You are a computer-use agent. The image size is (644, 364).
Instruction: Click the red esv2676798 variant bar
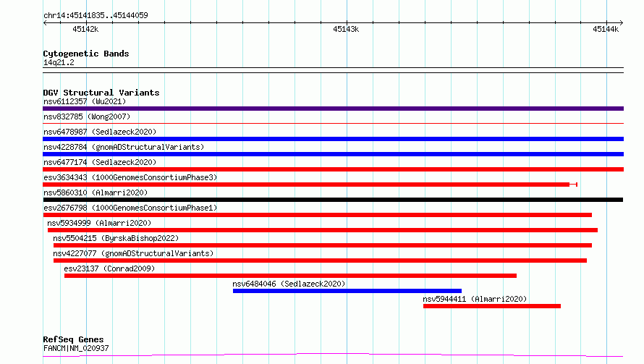click(x=318, y=215)
